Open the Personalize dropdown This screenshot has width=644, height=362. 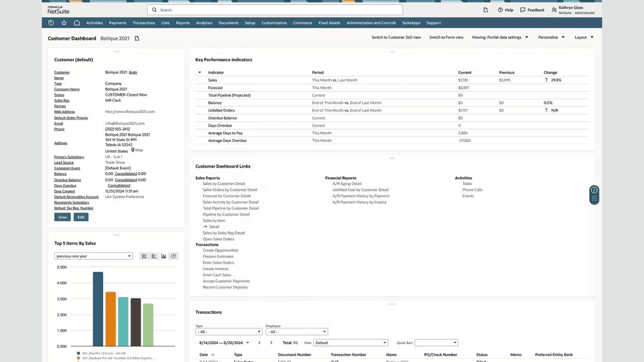tap(551, 37)
